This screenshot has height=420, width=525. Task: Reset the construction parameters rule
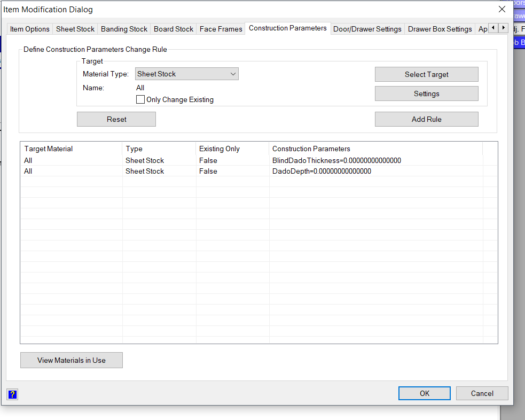[x=116, y=119]
